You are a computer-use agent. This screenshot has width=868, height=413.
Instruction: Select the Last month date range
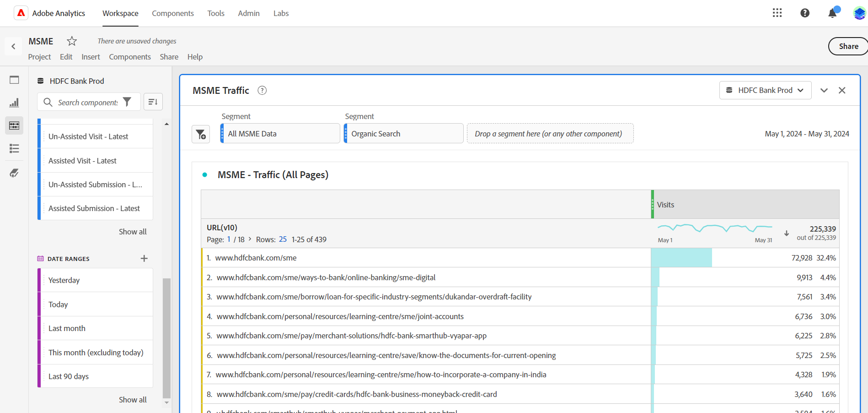click(x=95, y=328)
